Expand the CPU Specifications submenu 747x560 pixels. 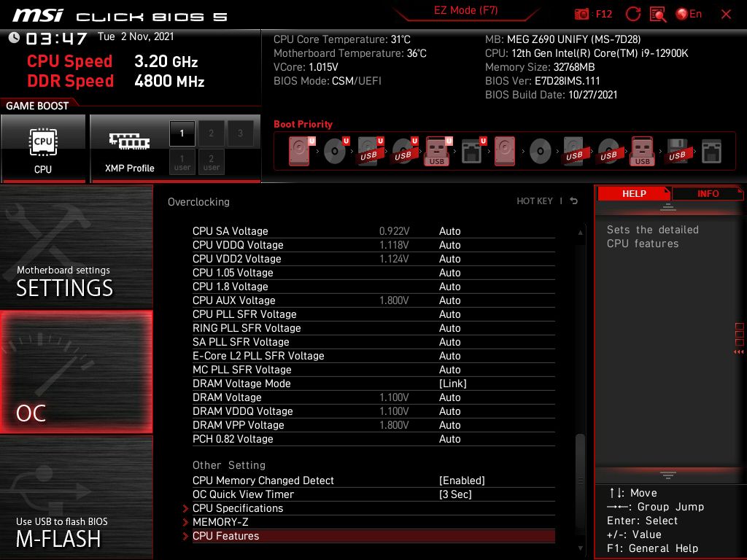click(x=373, y=508)
